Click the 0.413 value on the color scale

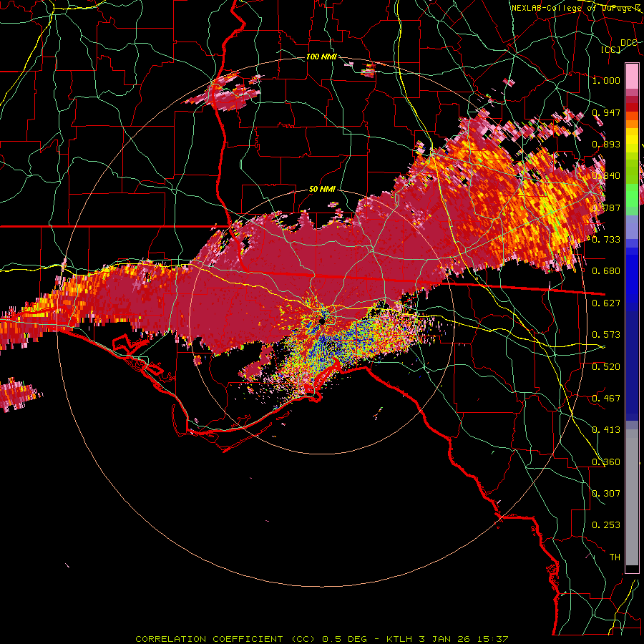click(x=606, y=430)
